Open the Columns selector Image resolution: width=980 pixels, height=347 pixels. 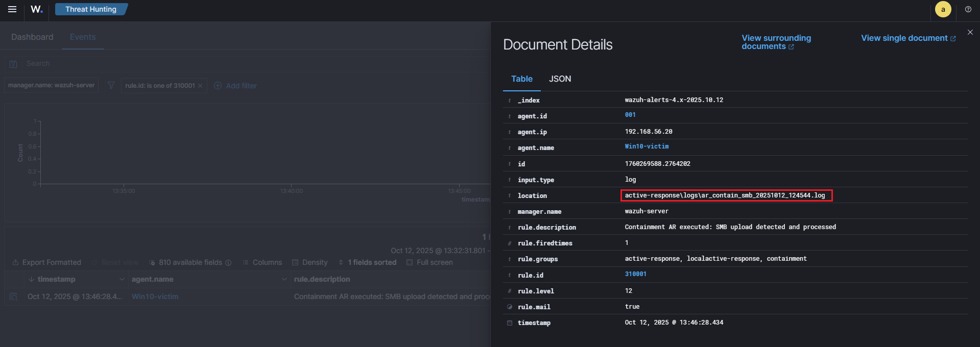262,262
